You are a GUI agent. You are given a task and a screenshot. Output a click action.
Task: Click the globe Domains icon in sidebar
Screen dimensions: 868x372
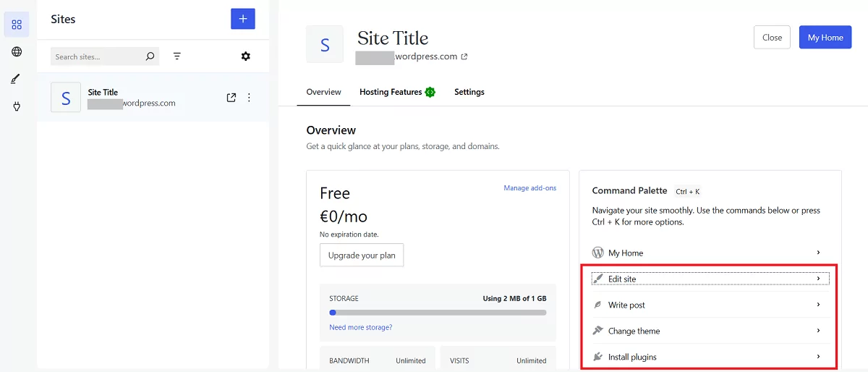(17, 51)
